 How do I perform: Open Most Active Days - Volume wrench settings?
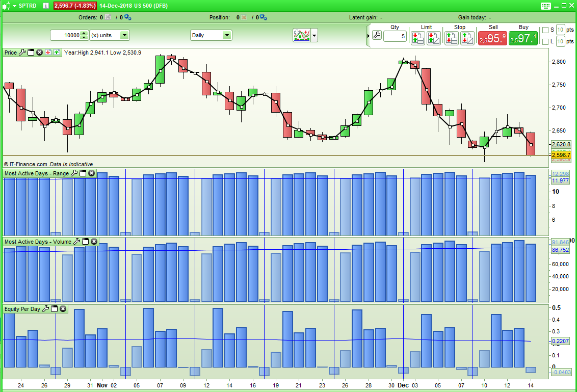tap(76, 242)
